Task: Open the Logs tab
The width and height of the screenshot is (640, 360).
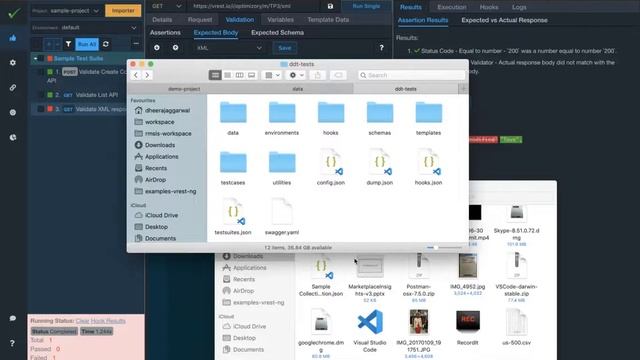Action: click(x=519, y=7)
